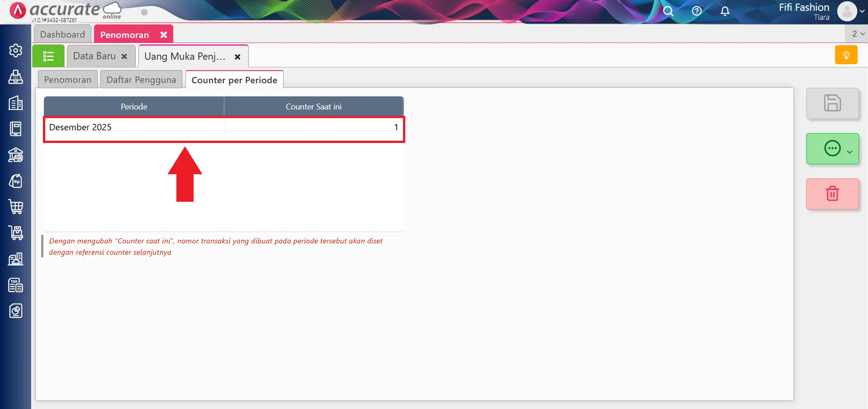The height and width of the screenshot is (409, 868).
Task: Open the Rp price tag sales module
Action: point(16,181)
